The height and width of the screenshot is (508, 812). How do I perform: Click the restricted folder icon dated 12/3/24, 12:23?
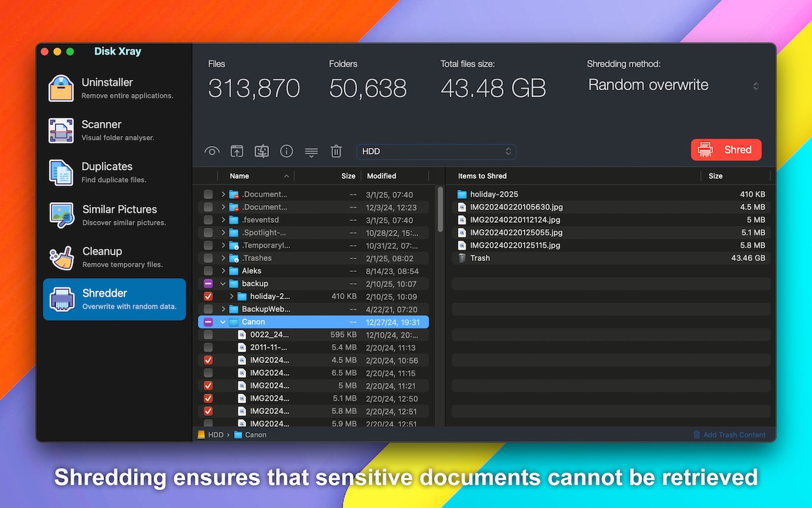pos(234,208)
